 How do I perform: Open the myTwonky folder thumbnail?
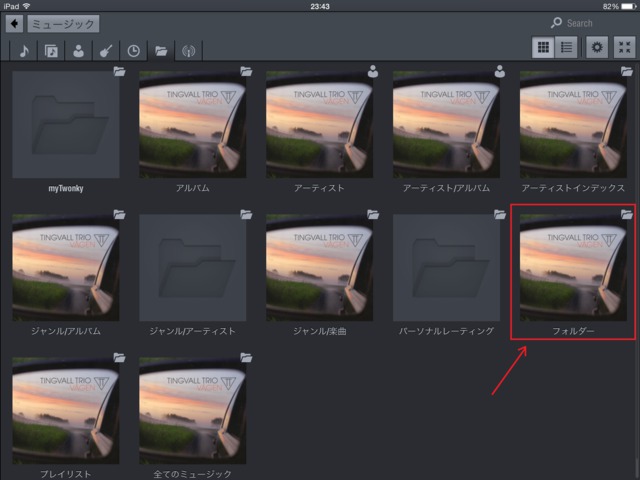click(x=66, y=124)
